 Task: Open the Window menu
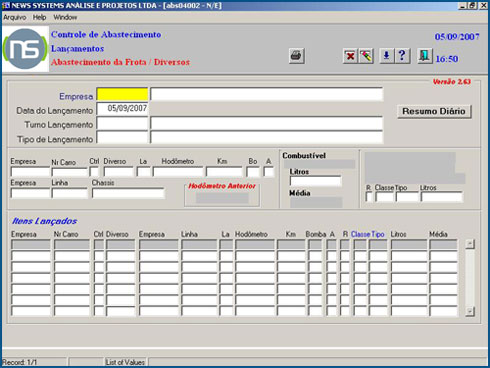tap(65, 17)
